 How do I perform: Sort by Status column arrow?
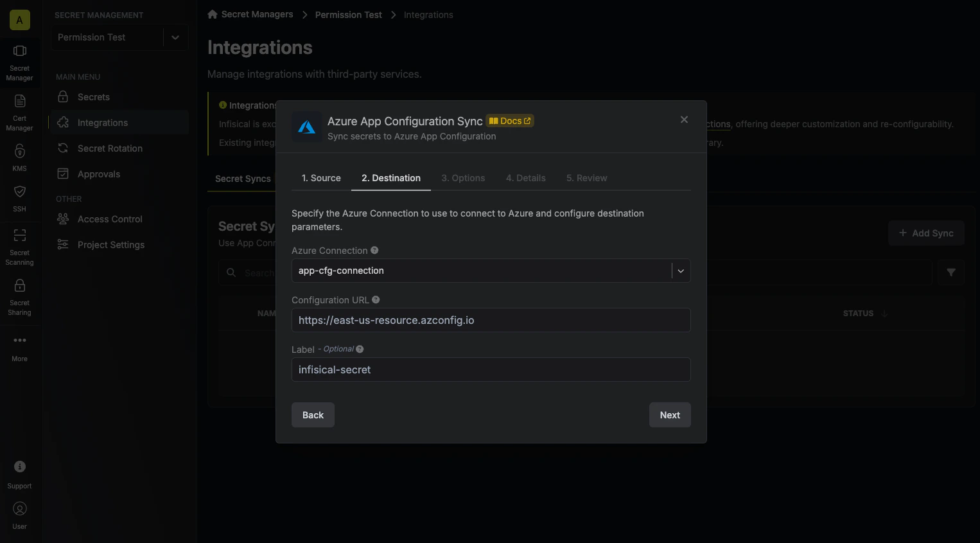pos(884,314)
